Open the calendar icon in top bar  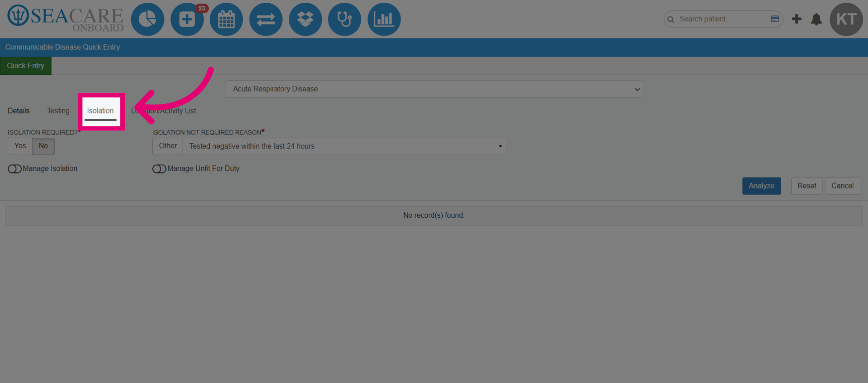pyautogui.click(x=226, y=19)
